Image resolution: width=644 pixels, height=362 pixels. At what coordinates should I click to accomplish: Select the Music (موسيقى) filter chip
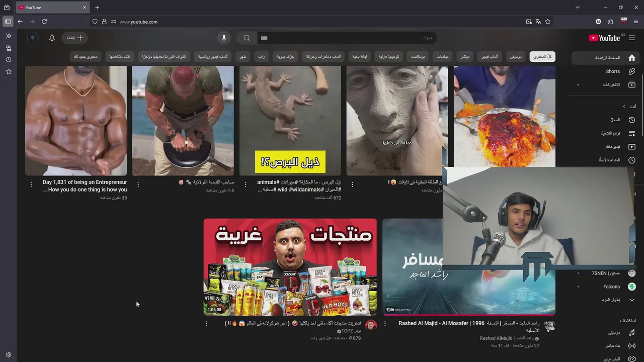click(x=516, y=57)
